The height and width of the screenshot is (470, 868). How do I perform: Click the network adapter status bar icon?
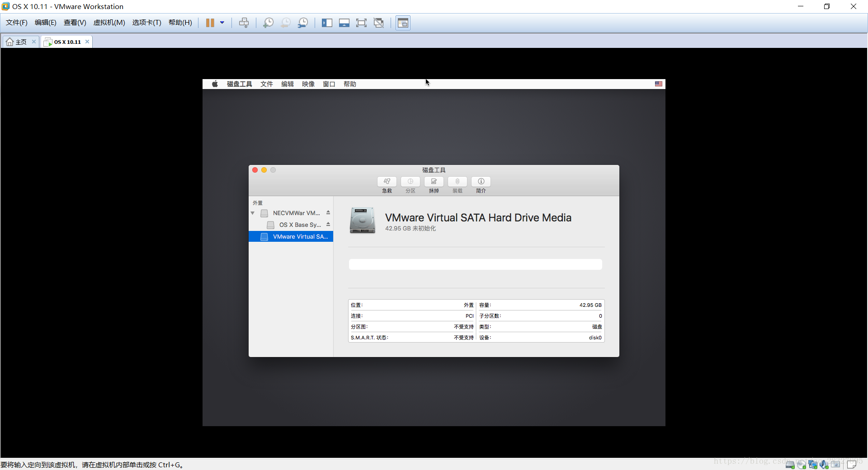(813, 465)
